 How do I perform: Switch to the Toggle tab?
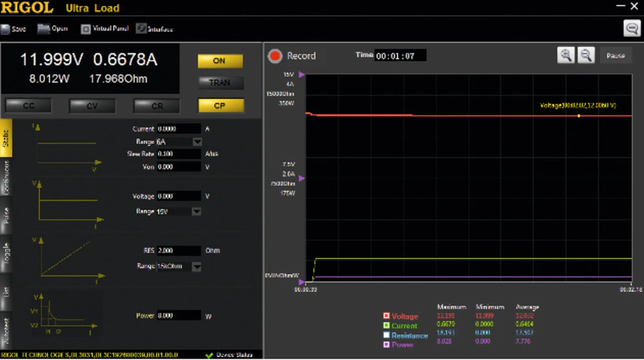click(x=6, y=254)
